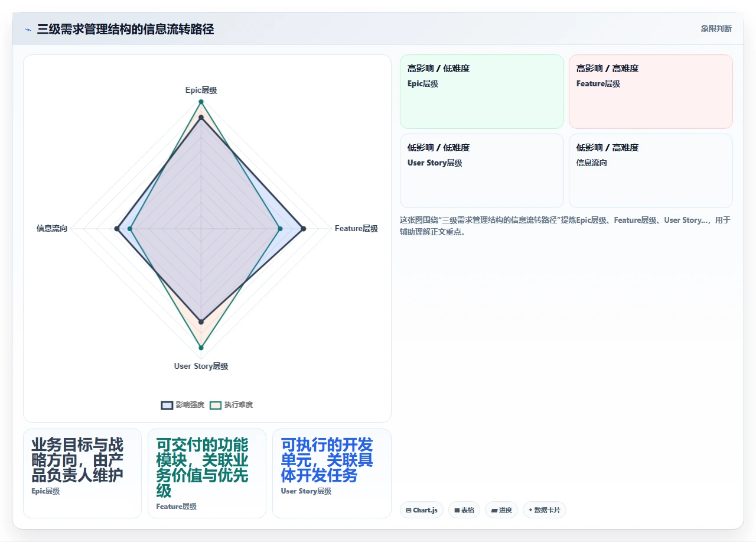Open the 高影响 / 低难度 quadrant card

(482, 92)
